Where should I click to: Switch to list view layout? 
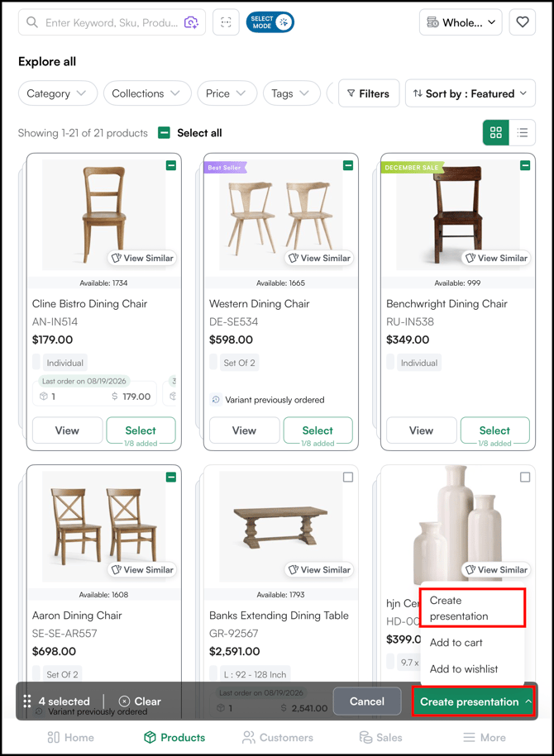pyautogui.click(x=522, y=132)
